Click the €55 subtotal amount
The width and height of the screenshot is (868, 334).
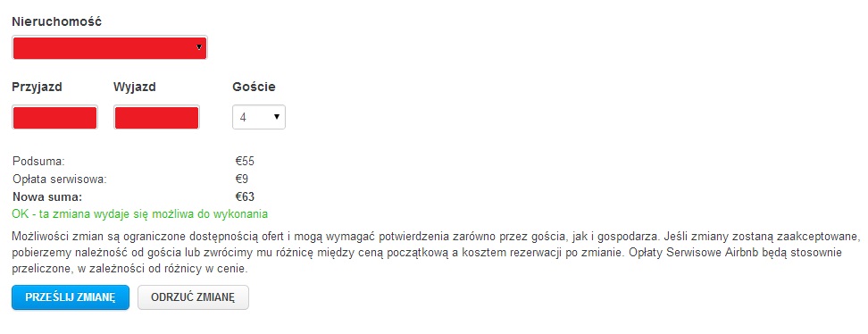coord(245,162)
